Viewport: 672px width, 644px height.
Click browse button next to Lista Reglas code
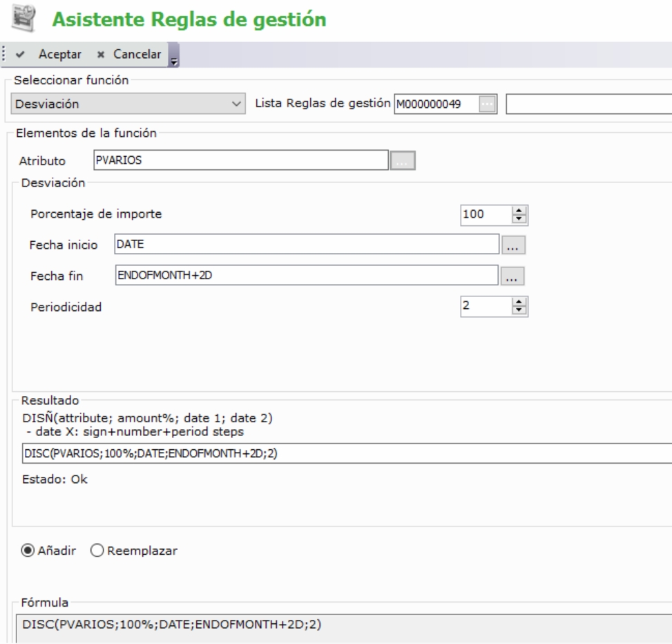[488, 104]
